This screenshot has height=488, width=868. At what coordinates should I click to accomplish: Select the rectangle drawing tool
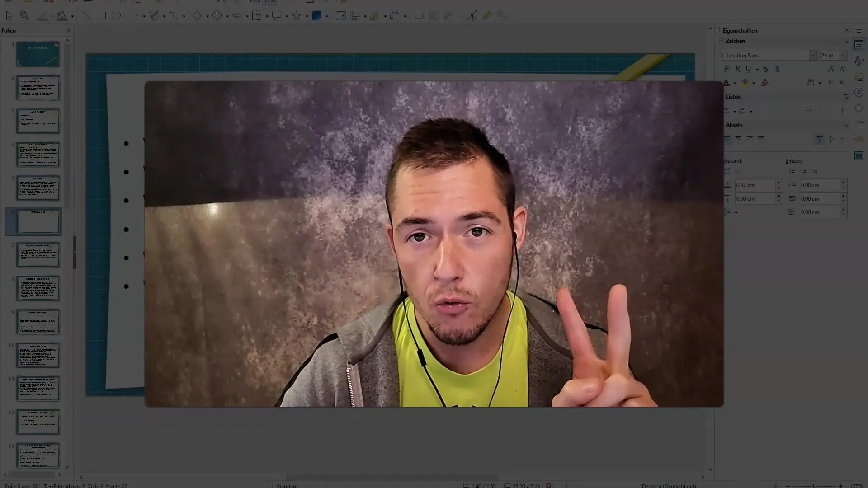tap(100, 15)
